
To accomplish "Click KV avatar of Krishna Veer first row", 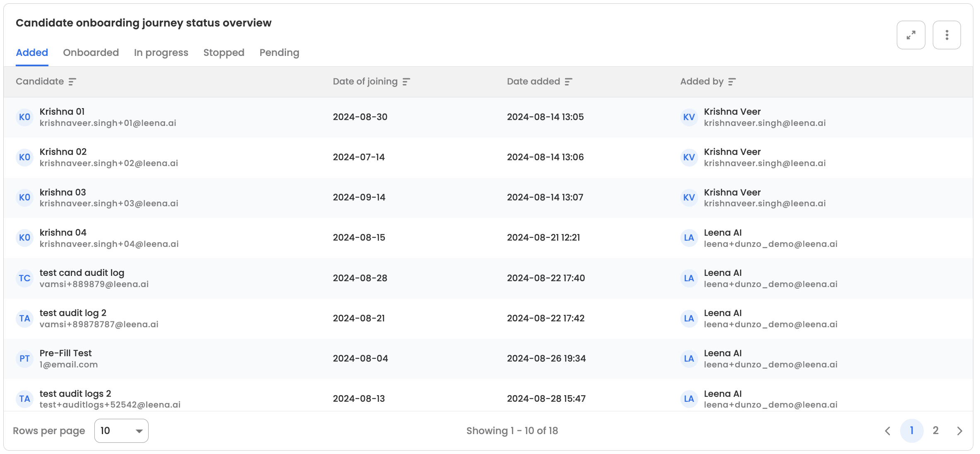I will (689, 117).
